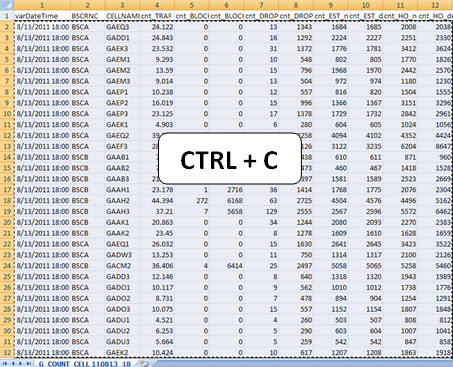Click the cell with value 44.394
The width and height of the screenshot is (453, 367).
(157, 201)
